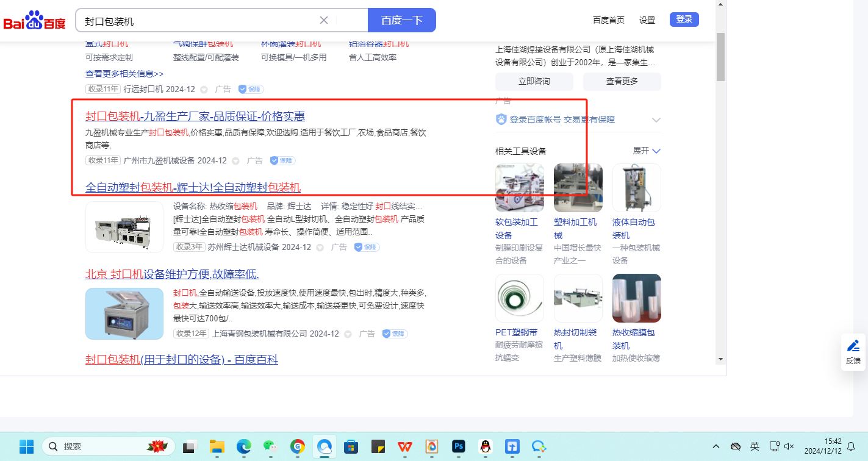
Task: Open Microsoft Edge from the taskbar
Action: coord(244,446)
